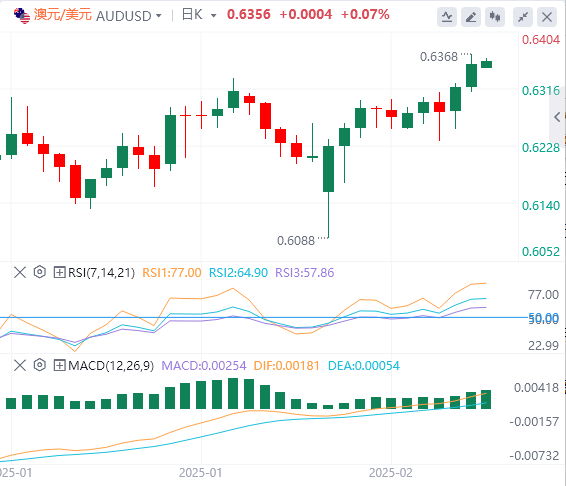Select the drawing pencil tool
This screenshot has height=486, width=566.
pyautogui.click(x=471, y=17)
